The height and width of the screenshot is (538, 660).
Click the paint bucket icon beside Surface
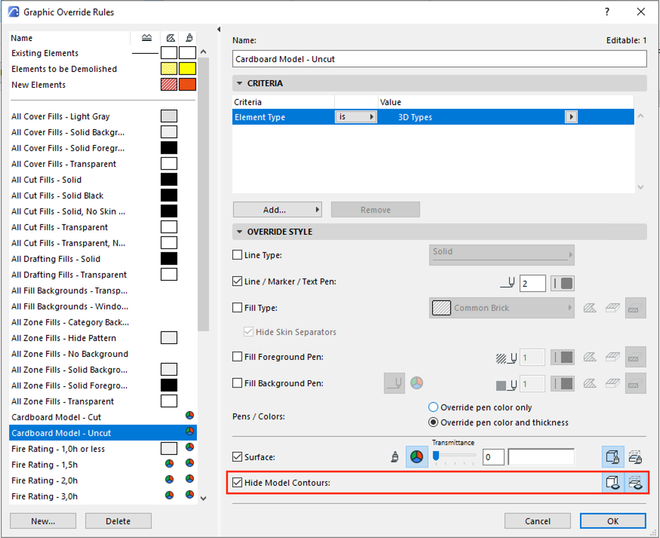(x=395, y=457)
